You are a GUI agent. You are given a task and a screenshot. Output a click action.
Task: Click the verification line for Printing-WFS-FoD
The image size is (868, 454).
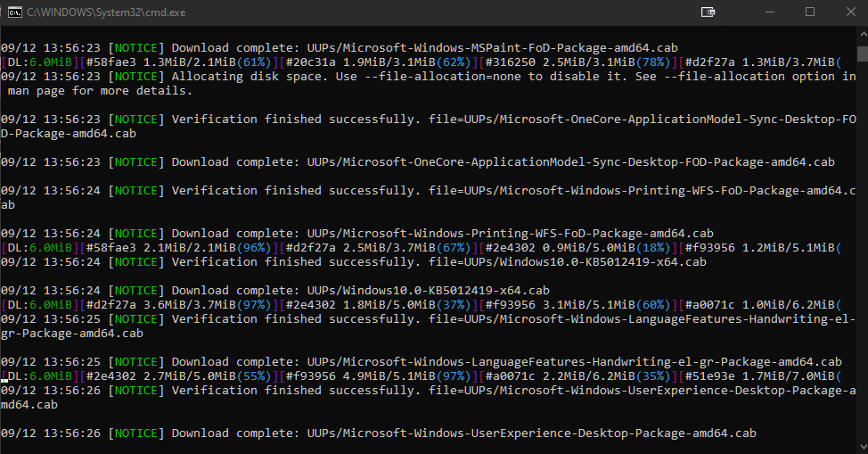tap(429, 191)
